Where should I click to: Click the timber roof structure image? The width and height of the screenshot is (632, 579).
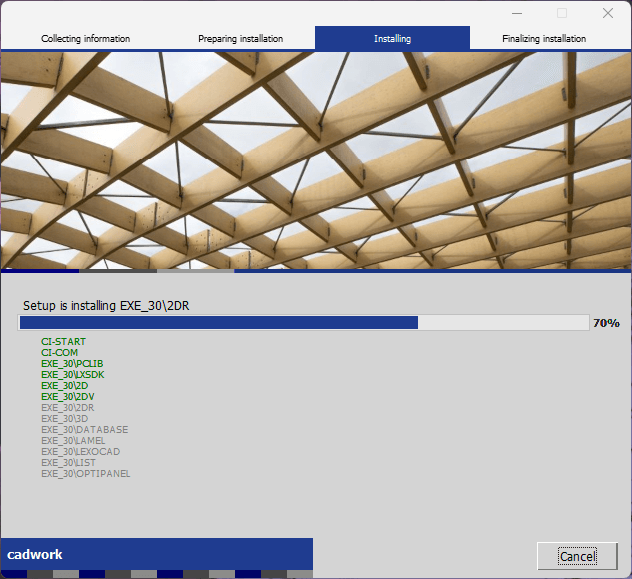316,160
